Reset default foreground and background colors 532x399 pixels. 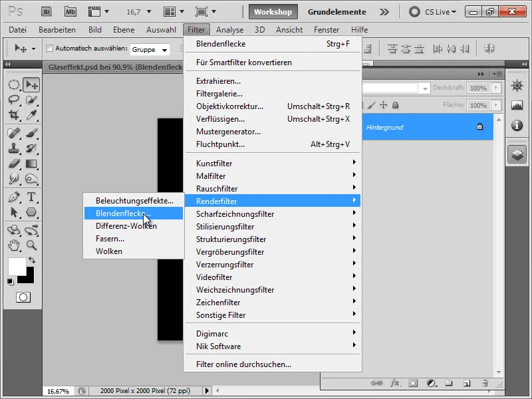tap(11, 281)
